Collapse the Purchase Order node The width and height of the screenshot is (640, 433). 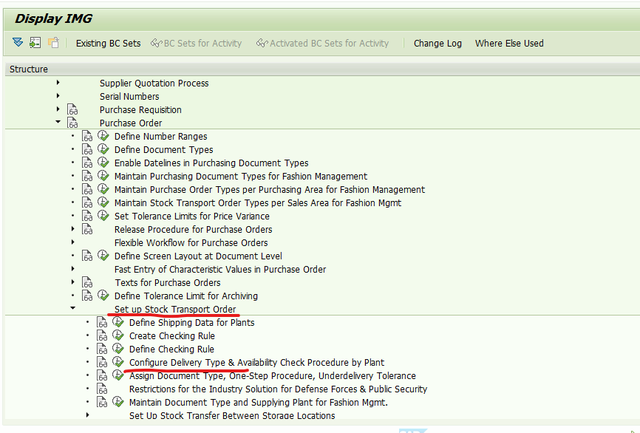(58, 122)
